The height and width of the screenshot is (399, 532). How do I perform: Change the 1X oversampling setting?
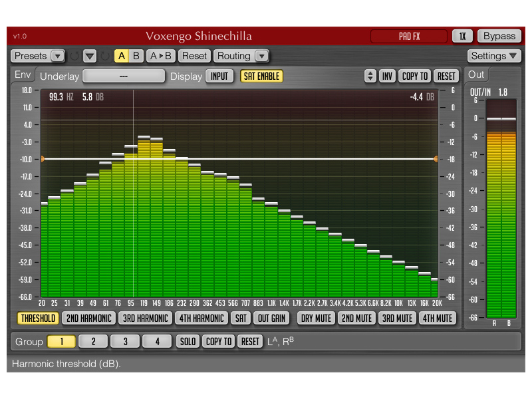click(462, 36)
